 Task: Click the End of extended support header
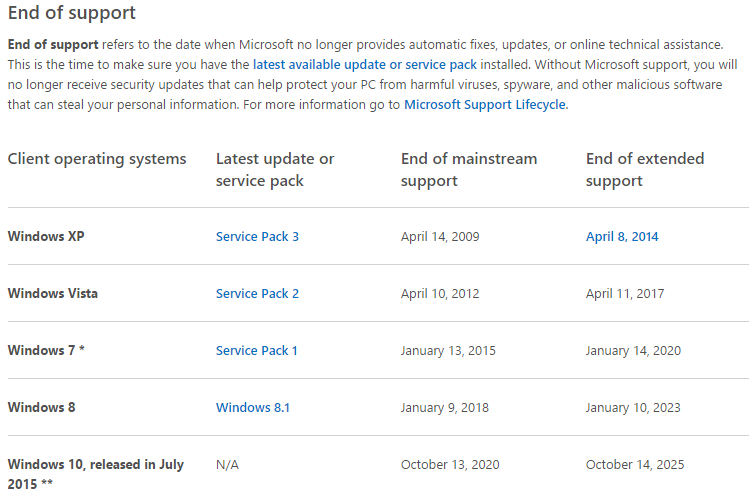pyautogui.click(x=644, y=170)
